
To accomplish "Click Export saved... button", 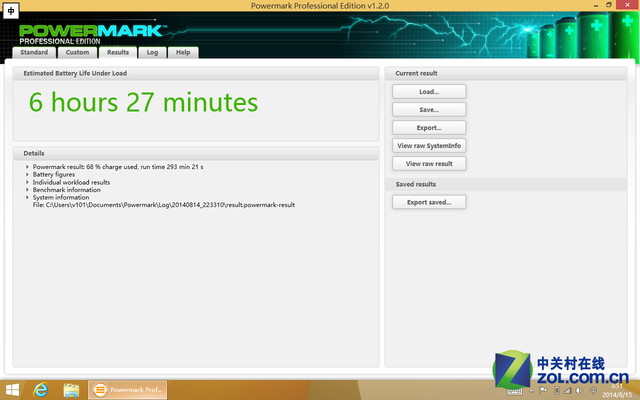I will [429, 202].
